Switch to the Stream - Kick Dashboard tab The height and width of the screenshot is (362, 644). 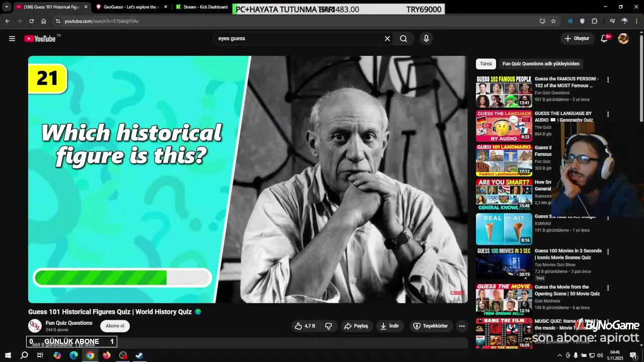201,7
